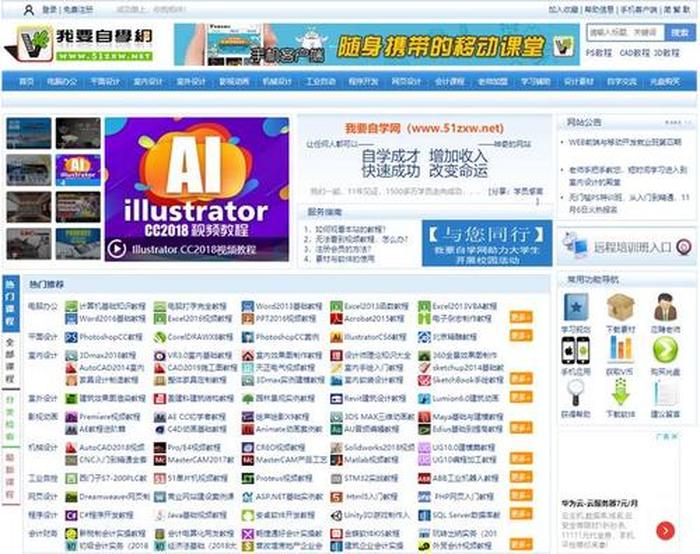Select the AI Illustrator small thumbnail
This screenshot has height=554, width=700.
click(x=78, y=170)
